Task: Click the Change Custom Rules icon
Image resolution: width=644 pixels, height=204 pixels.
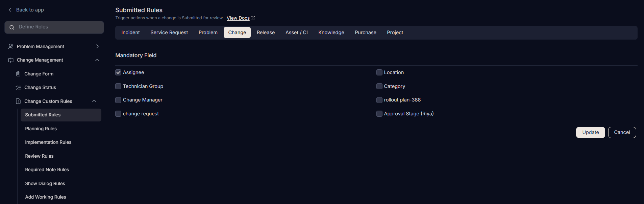Action: pos(18,101)
